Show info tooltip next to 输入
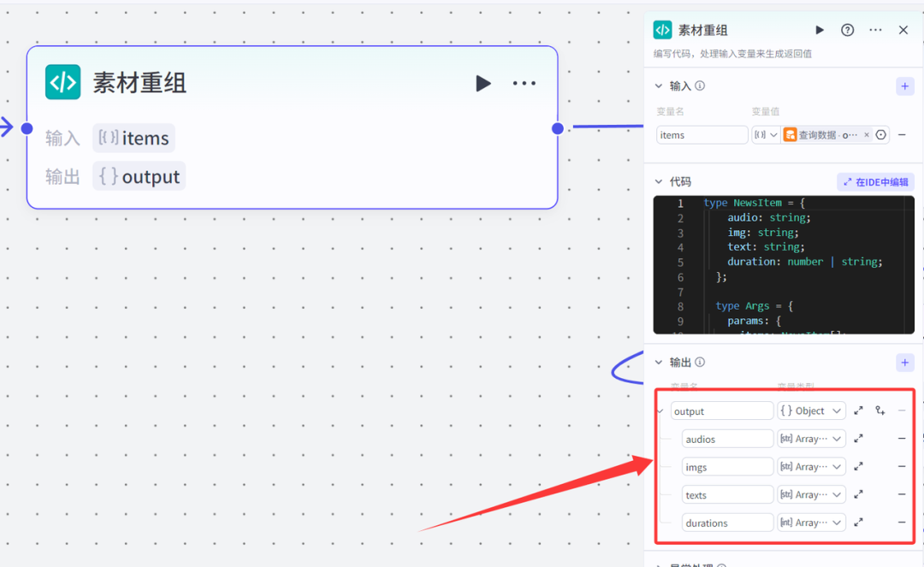The height and width of the screenshot is (567, 924). [x=700, y=86]
